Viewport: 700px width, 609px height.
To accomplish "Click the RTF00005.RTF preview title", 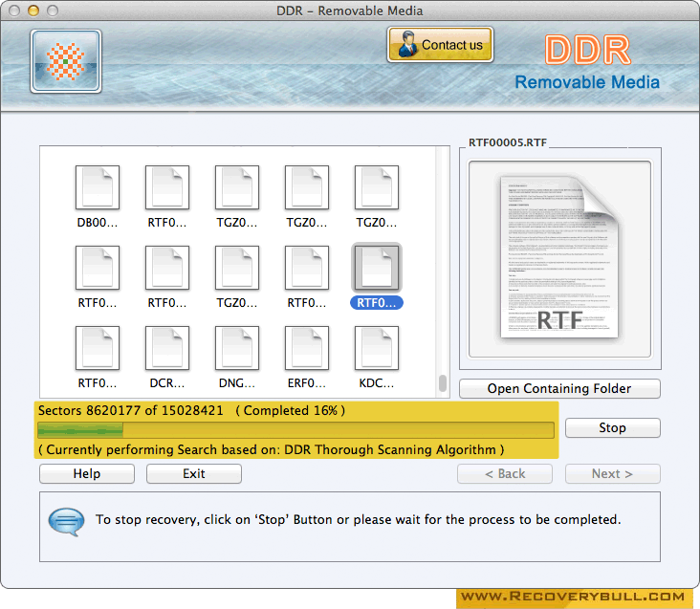I will pos(508,142).
